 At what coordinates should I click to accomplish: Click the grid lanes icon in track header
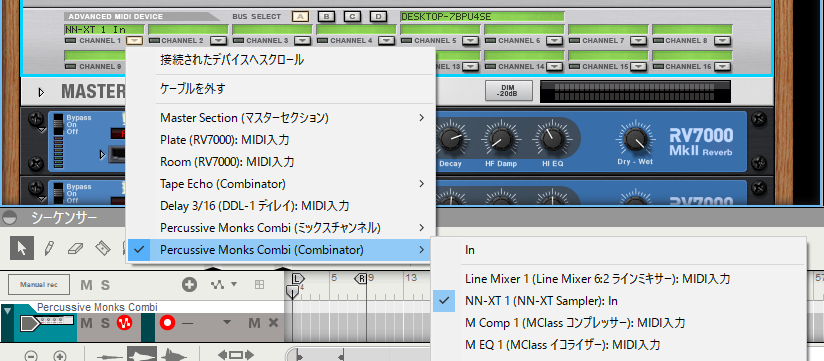259,285
